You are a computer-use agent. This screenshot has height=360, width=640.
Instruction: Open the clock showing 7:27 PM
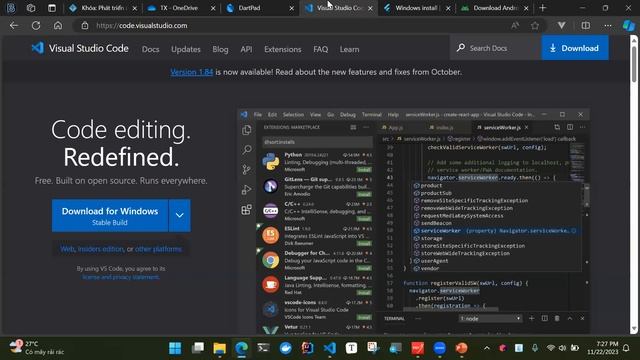[x=603, y=348]
